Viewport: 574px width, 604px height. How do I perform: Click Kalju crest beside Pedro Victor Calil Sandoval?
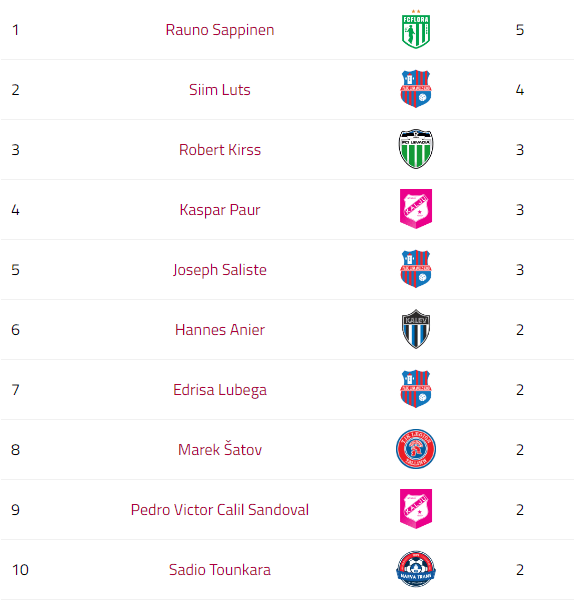tap(416, 509)
